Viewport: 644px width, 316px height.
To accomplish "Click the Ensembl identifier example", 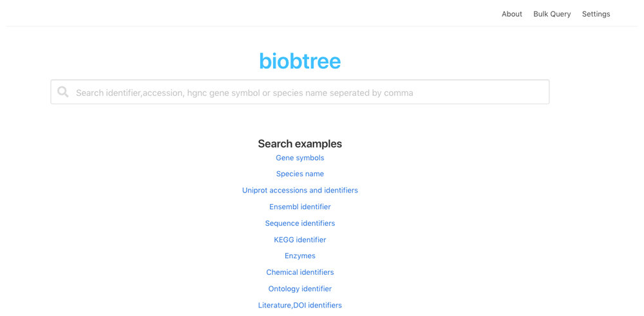I will point(299,207).
